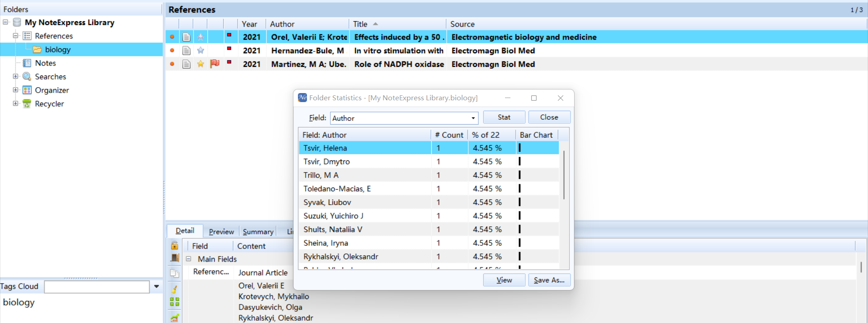
Task: Toggle orange read-status dot on Orel row
Action: coord(172,37)
